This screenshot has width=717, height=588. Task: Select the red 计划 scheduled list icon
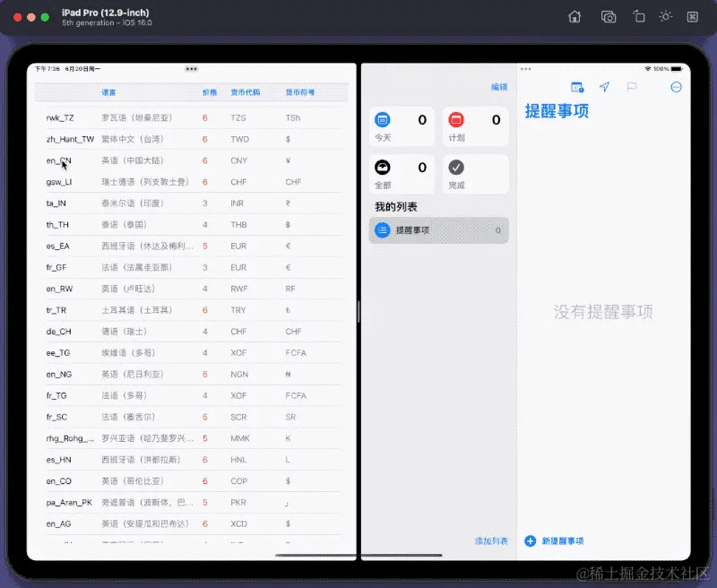tap(456, 119)
